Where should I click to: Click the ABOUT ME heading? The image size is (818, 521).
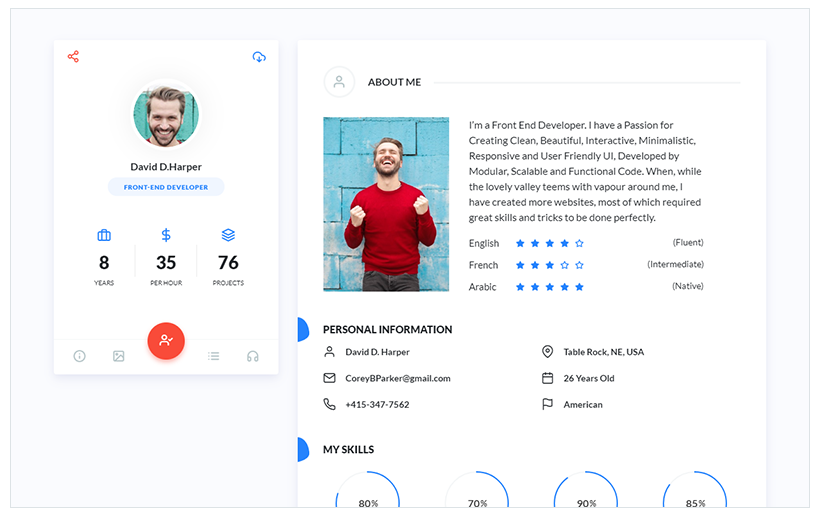pyautogui.click(x=394, y=82)
